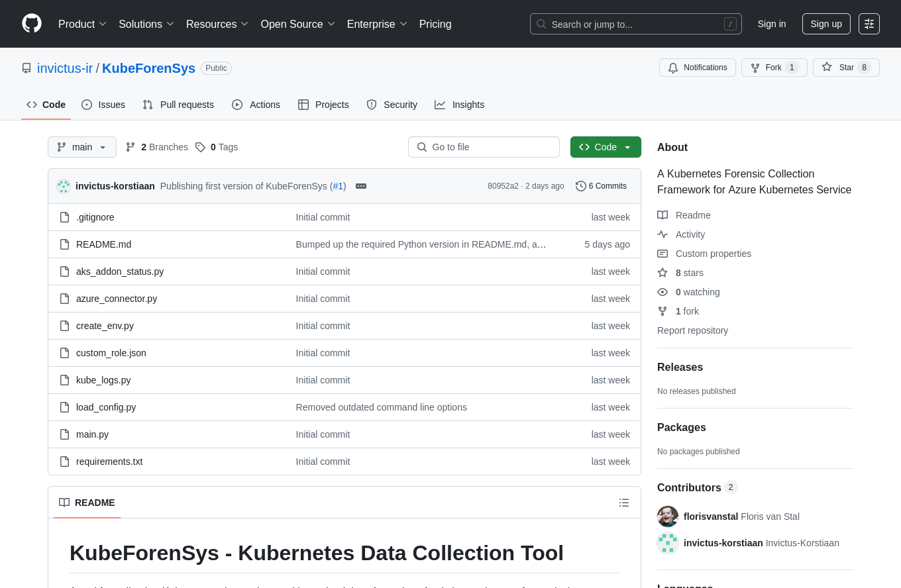Open the KubeForenSys repository link
The width and height of the screenshot is (901, 588).
pyautogui.click(x=148, y=68)
